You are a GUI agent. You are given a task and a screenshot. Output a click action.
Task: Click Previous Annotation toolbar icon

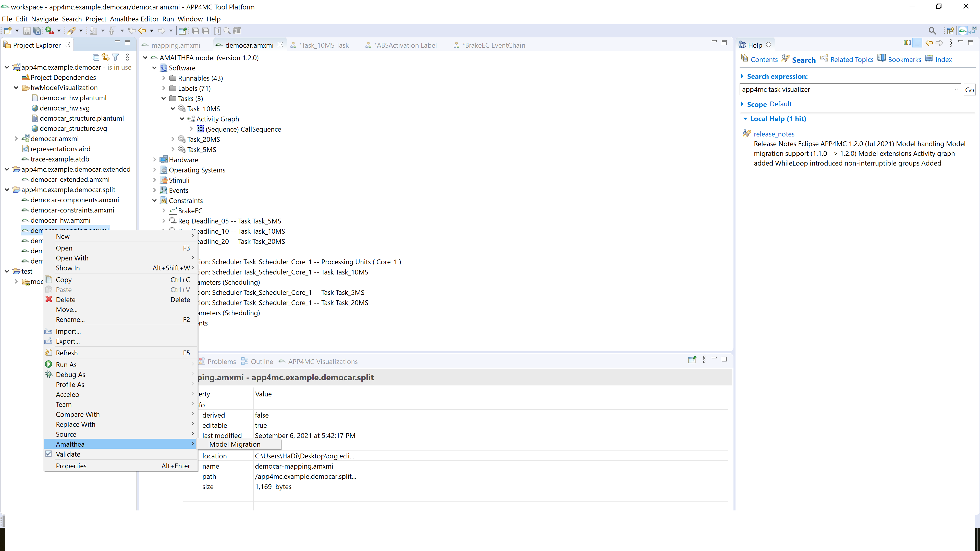click(x=113, y=31)
